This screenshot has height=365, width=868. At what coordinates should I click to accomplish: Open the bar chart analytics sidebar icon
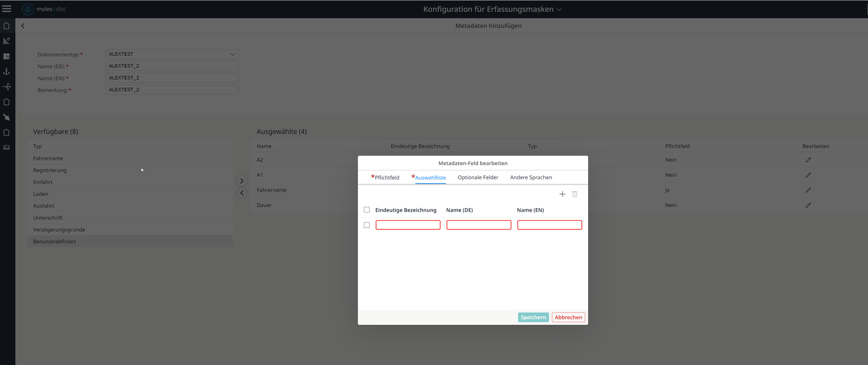pos(7,41)
